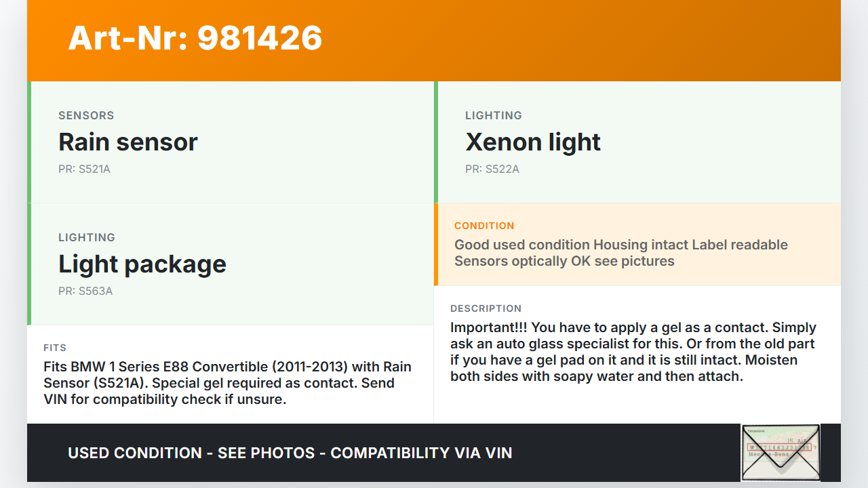This screenshot has height=488, width=868.
Task: Click the LIGHTING label above Xenon light
Action: pyautogui.click(x=494, y=115)
